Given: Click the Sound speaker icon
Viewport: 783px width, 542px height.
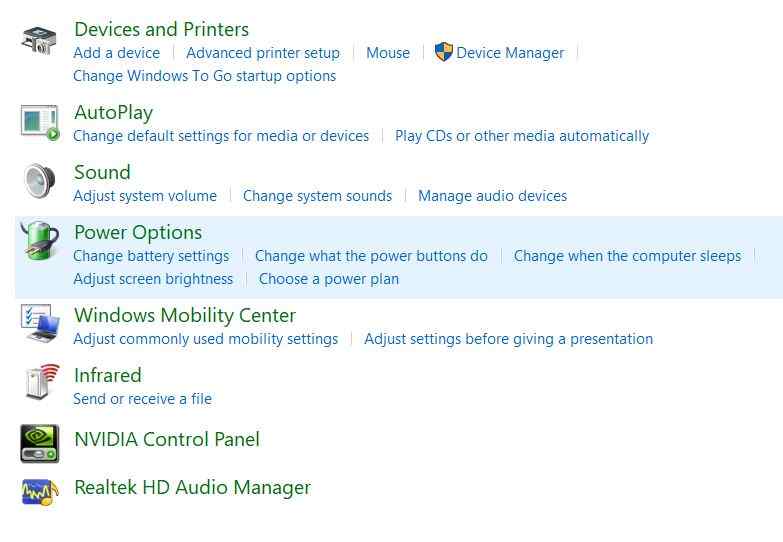Looking at the screenshot, I should (x=40, y=182).
